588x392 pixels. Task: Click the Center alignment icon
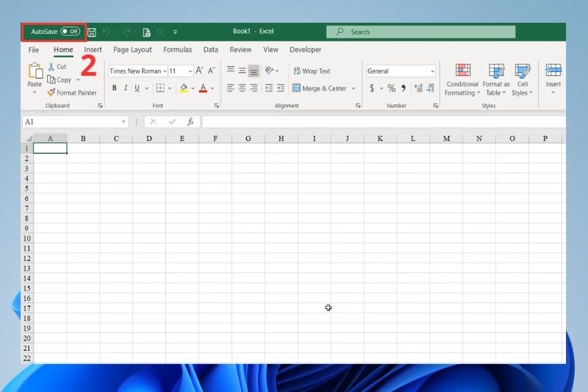tap(243, 88)
